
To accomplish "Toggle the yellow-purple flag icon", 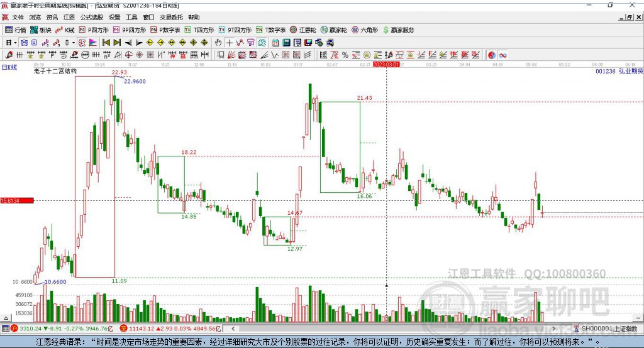I will [93, 42].
